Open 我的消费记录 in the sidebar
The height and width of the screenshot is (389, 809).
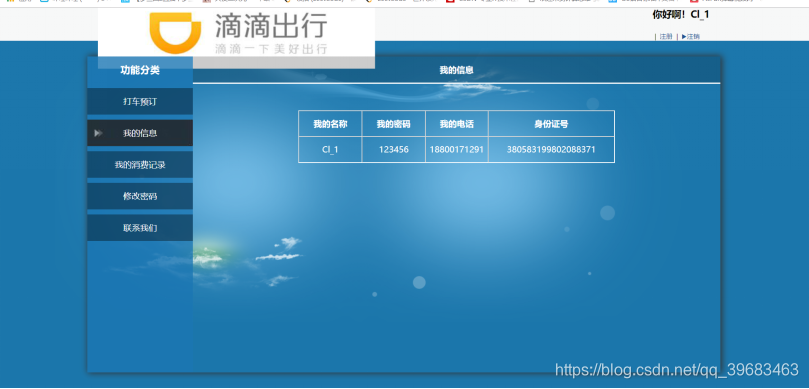pyautogui.click(x=140, y=165)
